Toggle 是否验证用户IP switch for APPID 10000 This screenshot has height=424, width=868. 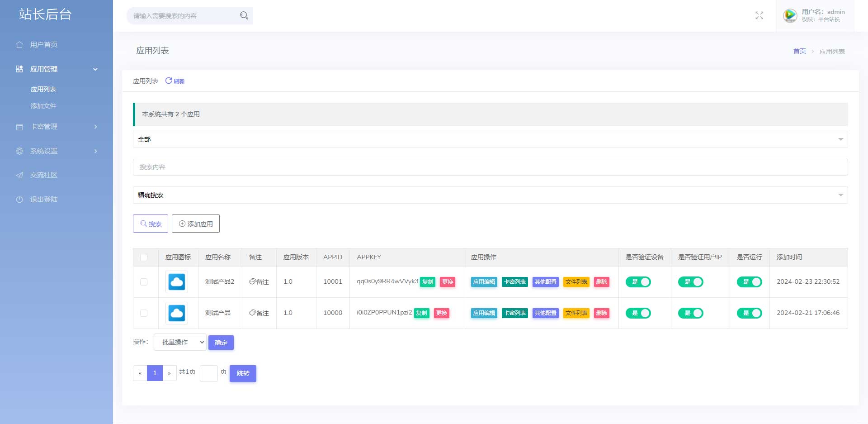[691, 313]
